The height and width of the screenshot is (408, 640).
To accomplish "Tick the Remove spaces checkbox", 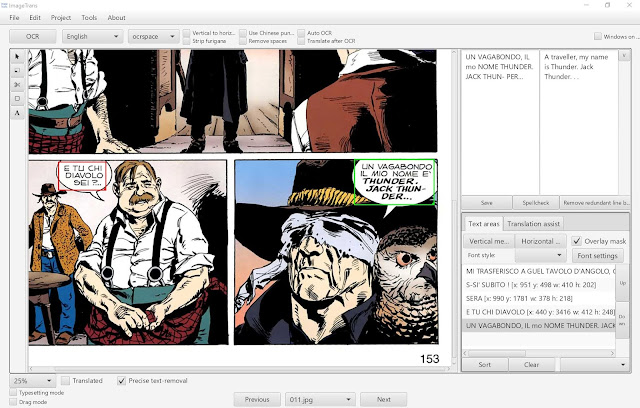I will pyautogui.click(x=243, y=41).
